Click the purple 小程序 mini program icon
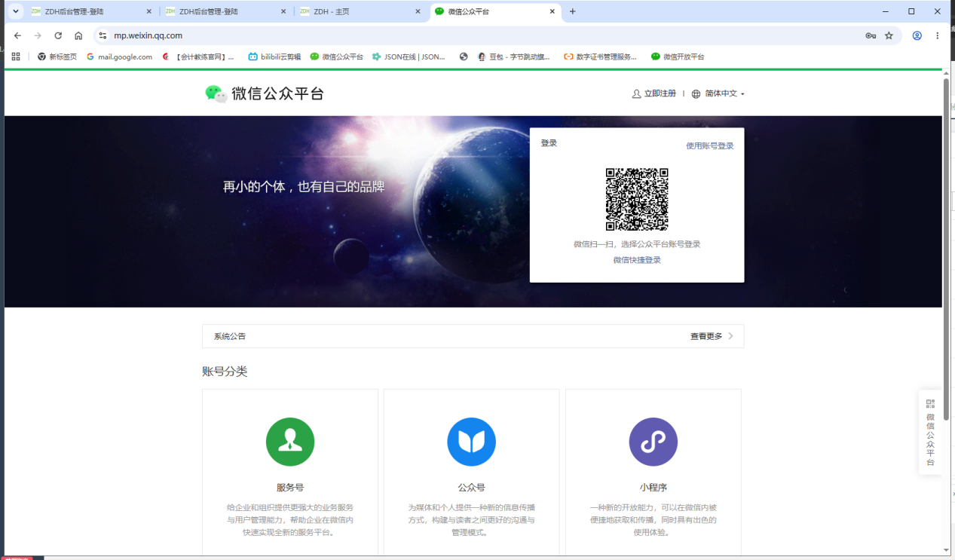 pos(654,442)
